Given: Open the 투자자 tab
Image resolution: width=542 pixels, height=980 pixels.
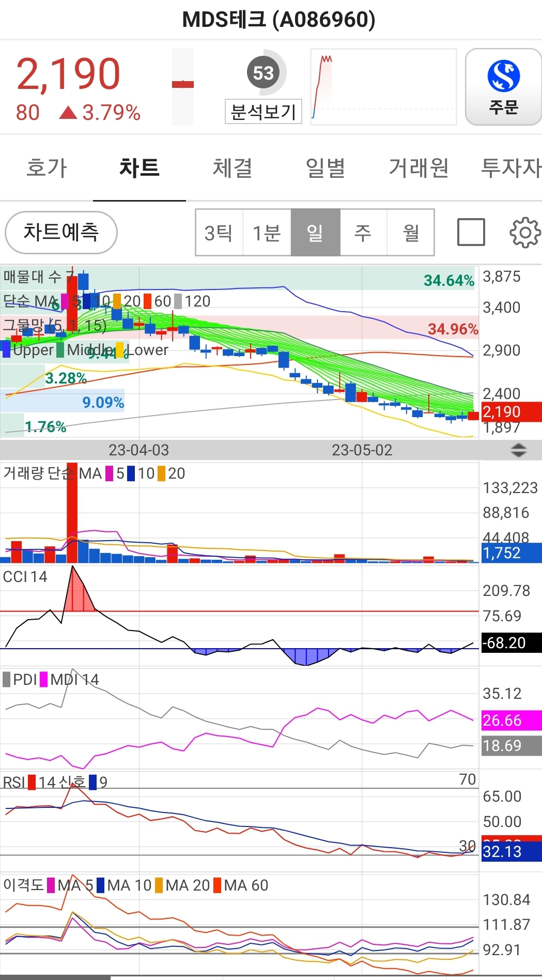Looking at the screenshot, I should (510, 168).
